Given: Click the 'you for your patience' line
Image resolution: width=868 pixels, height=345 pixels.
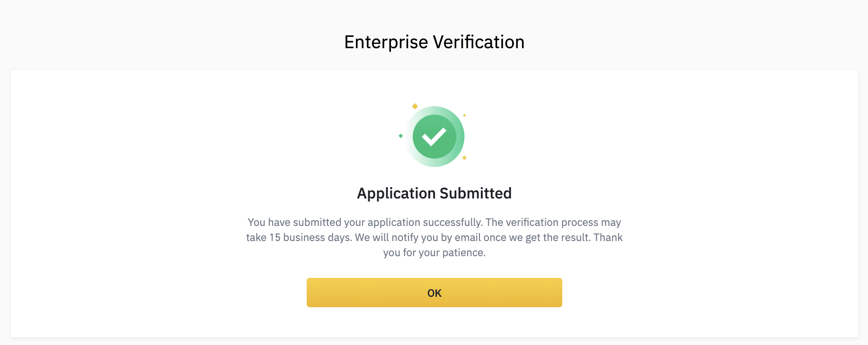Looking at the screenshot, I should point(434,252).
